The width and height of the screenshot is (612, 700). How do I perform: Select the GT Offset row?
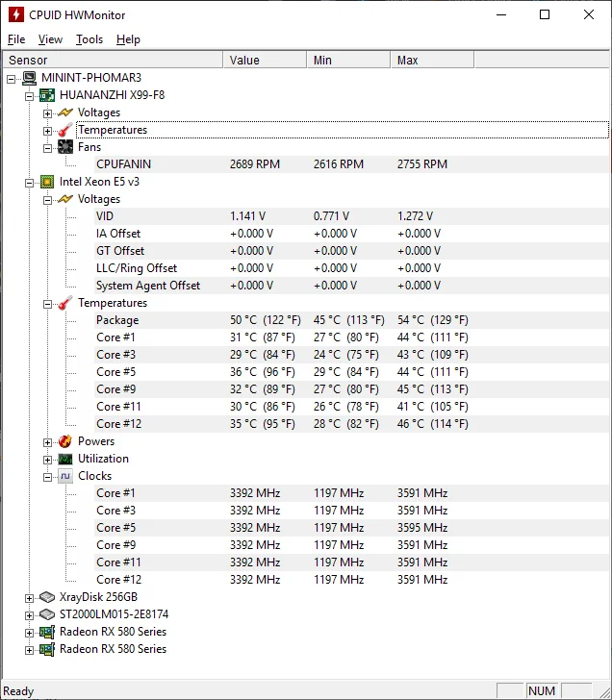click(351, 251)
